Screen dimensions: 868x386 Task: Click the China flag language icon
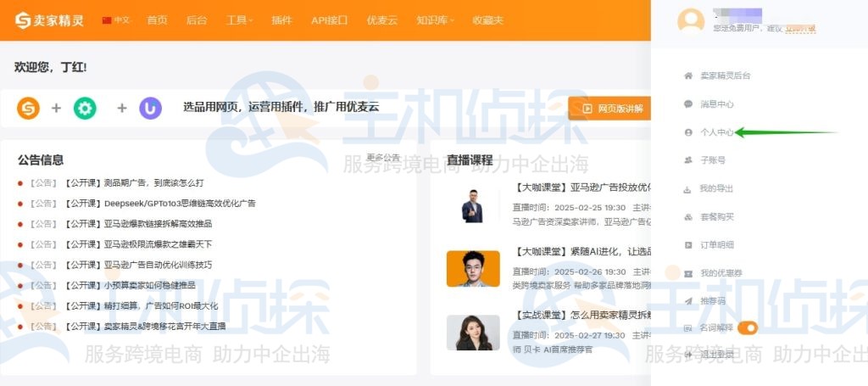[x=107, y=20]
